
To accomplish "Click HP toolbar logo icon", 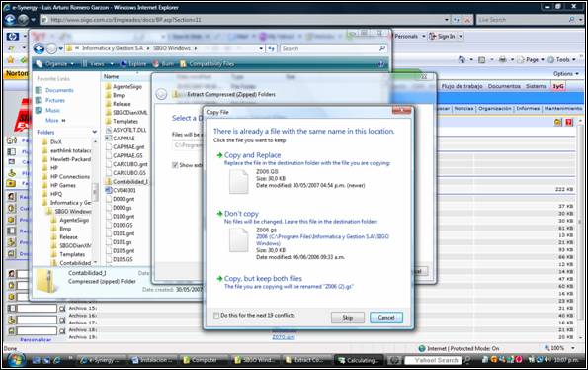I will coord(13,37).
